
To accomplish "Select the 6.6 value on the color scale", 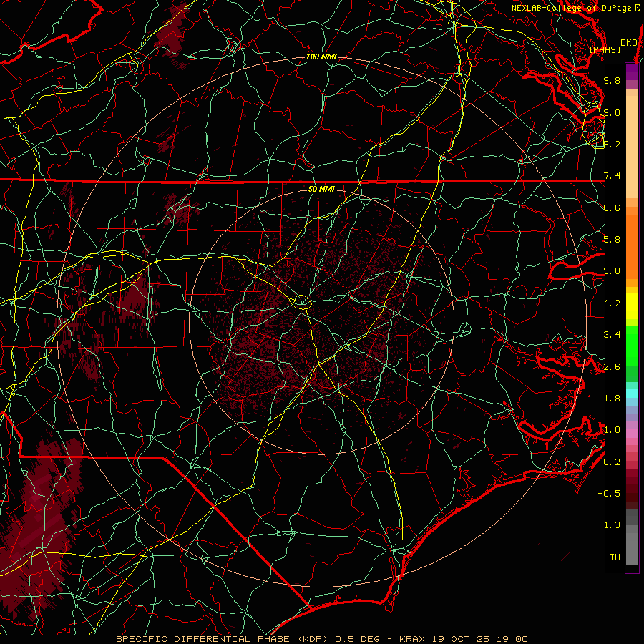I will coord(612,208).
